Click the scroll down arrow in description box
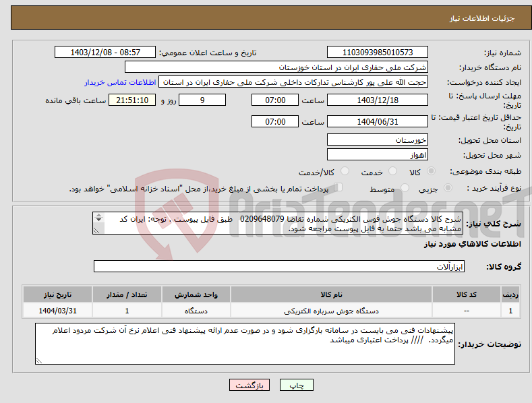532x403 pixels. [x=98, y=220]
